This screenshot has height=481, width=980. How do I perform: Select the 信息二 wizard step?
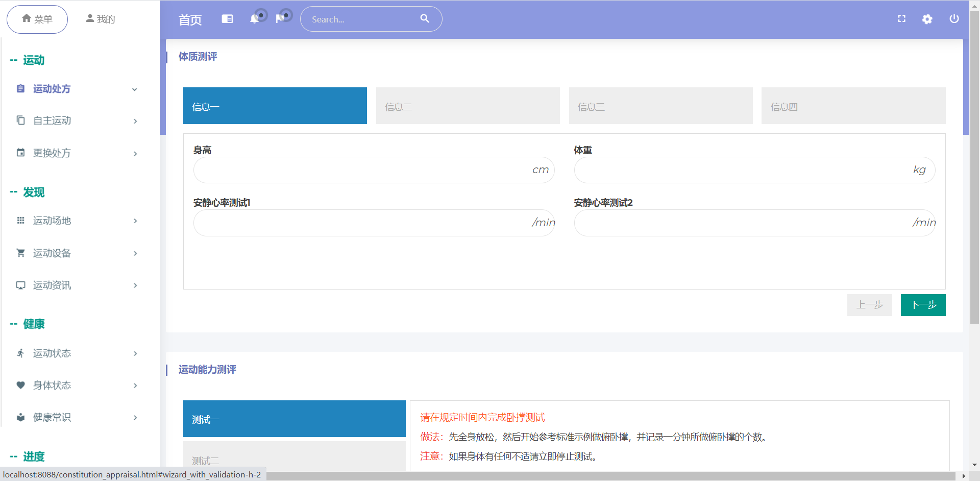click(468, 106)
